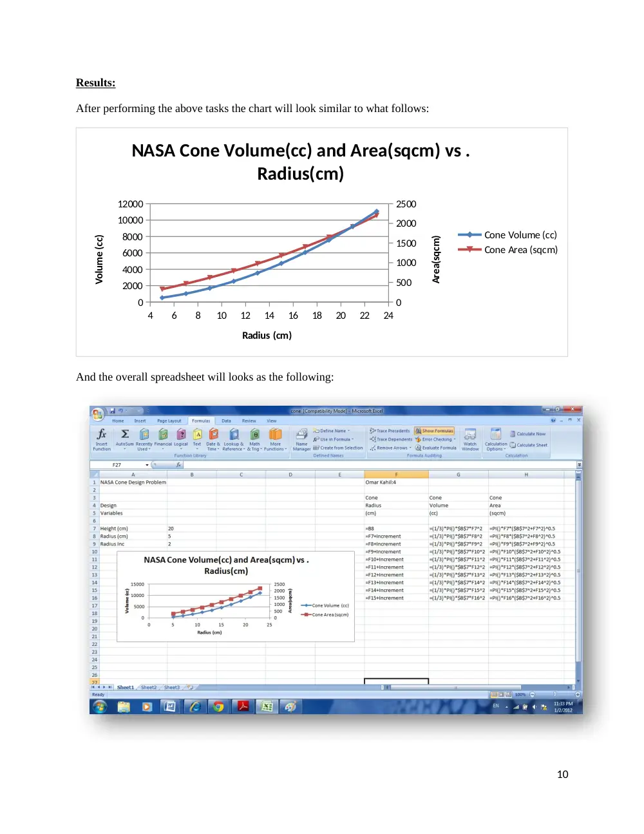Viewport: 644px width, 834px height.
Task: Expand Name Box dropdown arrow
Action: (147, 464)
